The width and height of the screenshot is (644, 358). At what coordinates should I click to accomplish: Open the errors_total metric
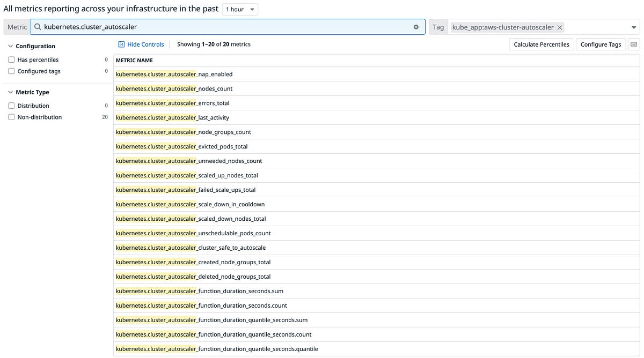(172, 103)
